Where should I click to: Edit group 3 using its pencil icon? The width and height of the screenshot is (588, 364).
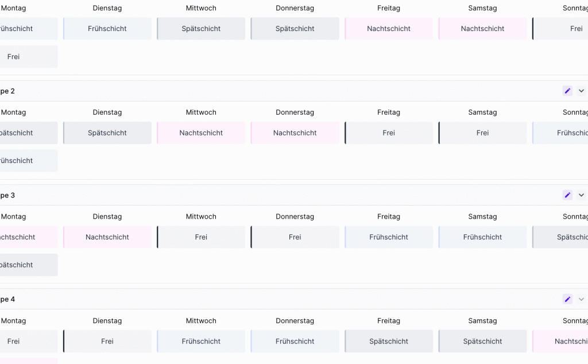[567, 195]
